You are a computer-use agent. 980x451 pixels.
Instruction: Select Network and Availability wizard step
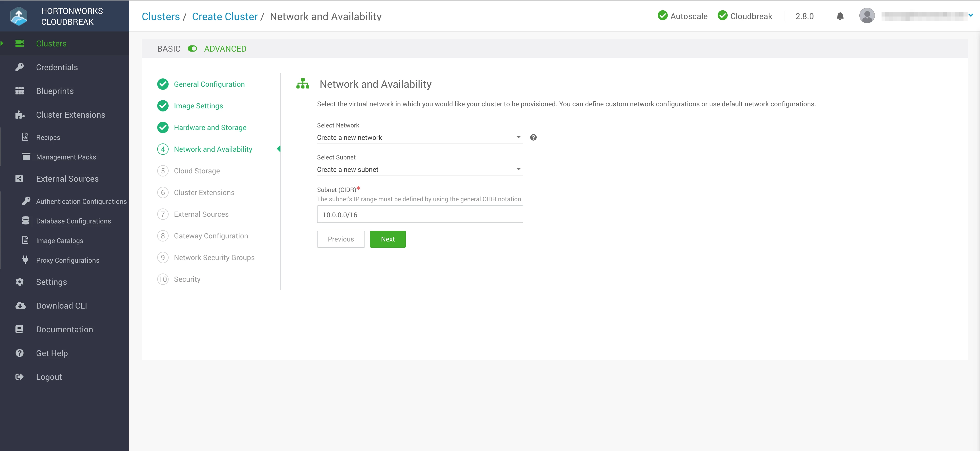[205, 149]
